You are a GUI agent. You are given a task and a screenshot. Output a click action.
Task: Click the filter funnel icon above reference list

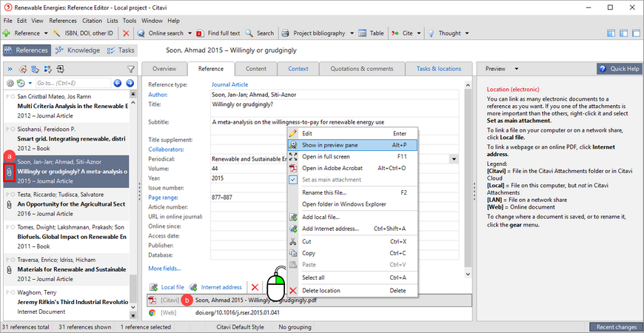click(130, 69)
